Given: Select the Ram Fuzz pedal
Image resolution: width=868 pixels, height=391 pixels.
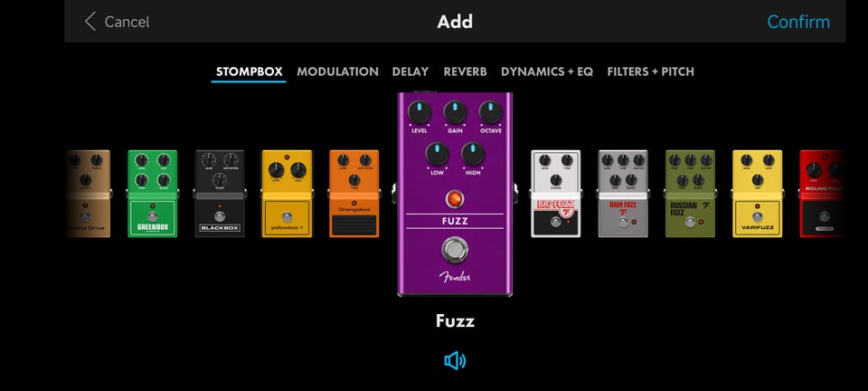Looking at the screenshot, I should (623, 194).
